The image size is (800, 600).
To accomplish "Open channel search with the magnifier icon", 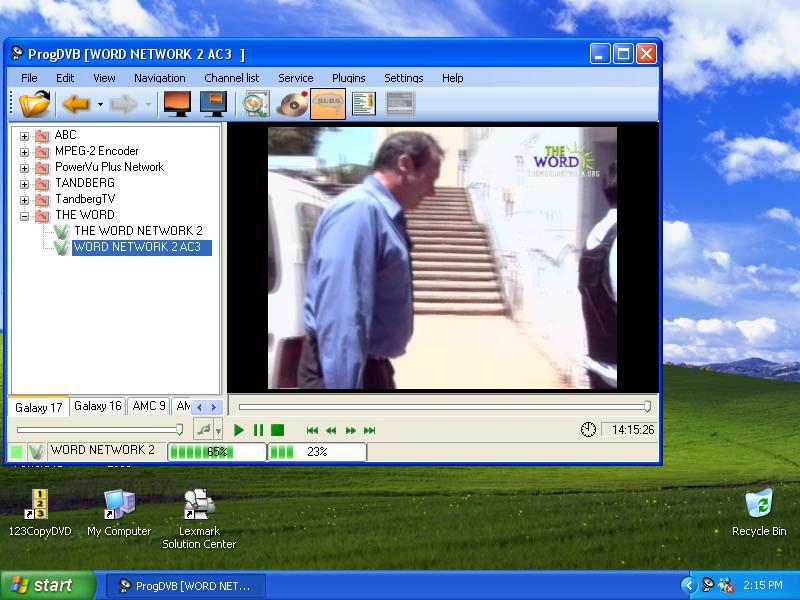I will (x=256, y=104).
